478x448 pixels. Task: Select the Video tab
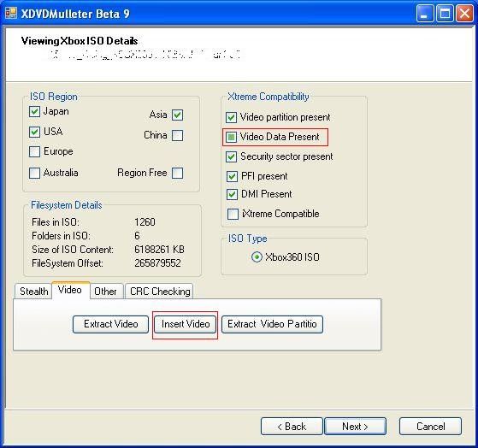tap(70, 290)
